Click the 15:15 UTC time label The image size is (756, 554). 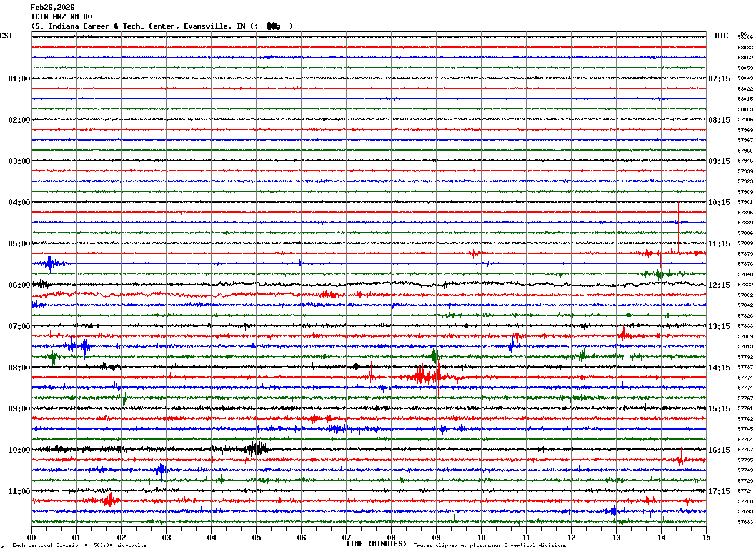[x=719, y=409]
